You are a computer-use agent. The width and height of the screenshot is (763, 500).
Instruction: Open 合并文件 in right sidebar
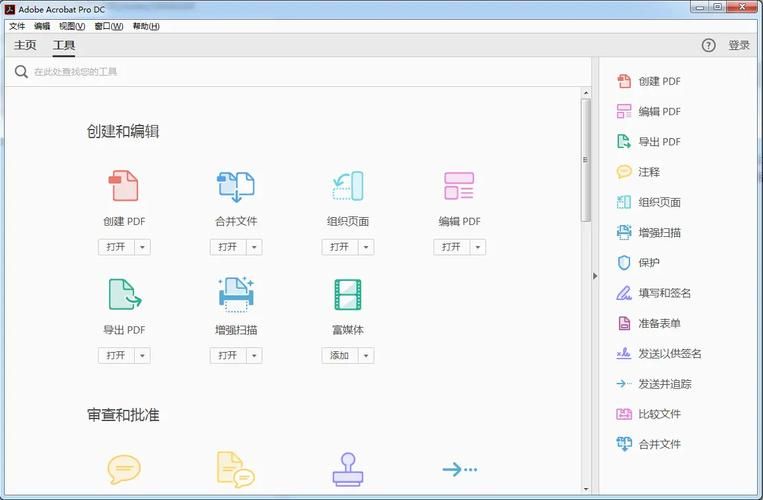click(x=649, y=444)
